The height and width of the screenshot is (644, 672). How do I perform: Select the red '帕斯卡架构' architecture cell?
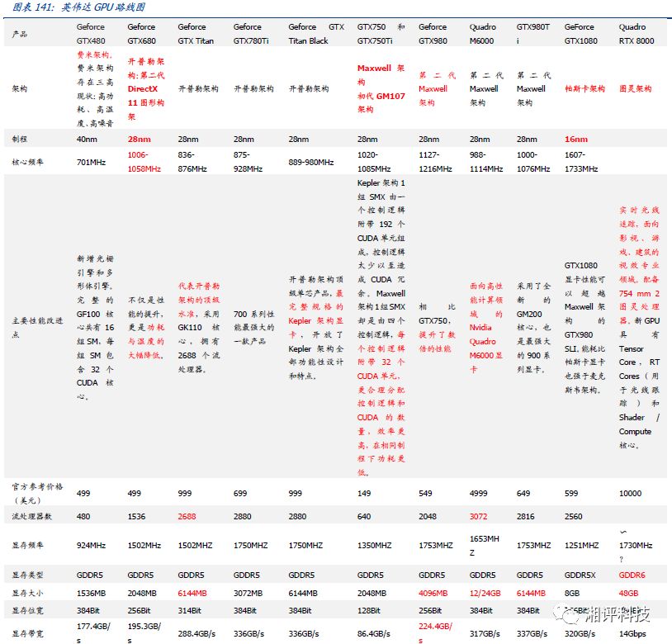point(585,88)
